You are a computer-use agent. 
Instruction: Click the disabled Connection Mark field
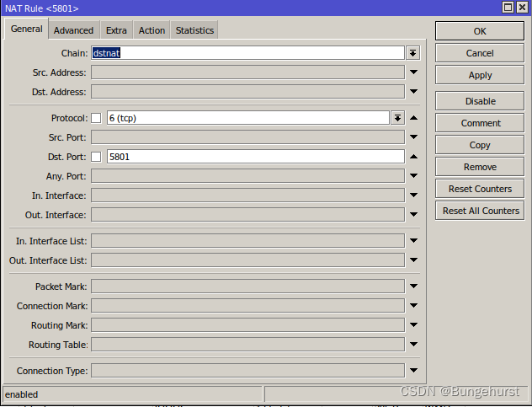(247, 305)
